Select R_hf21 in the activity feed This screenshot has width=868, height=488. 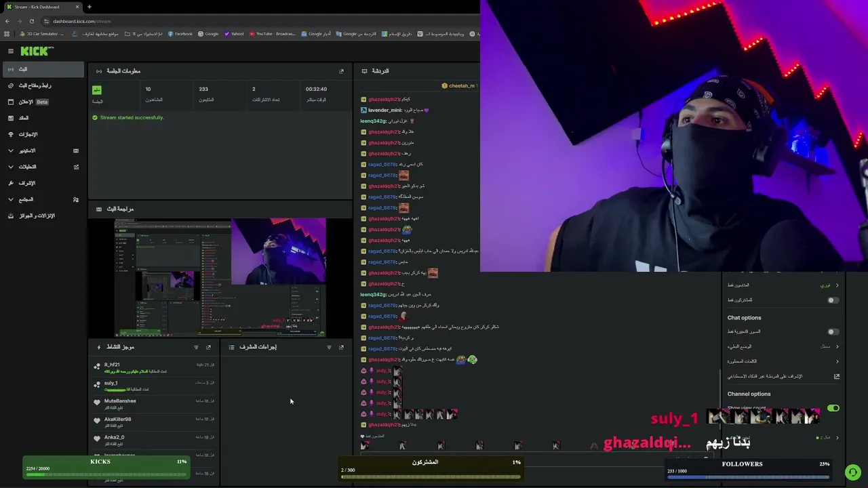[154, 367]
